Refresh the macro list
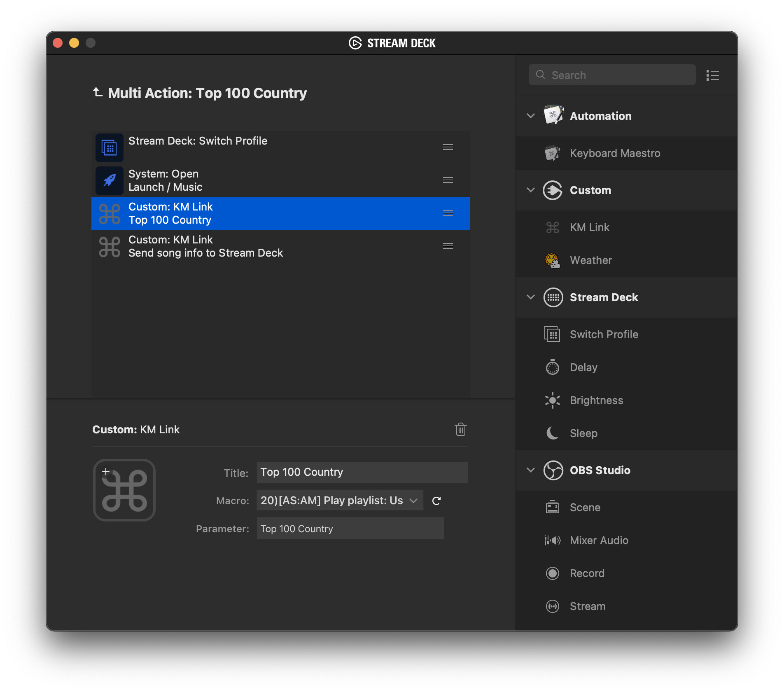The width and height of the screenshot is (784, 692). (x=436, y=500)
